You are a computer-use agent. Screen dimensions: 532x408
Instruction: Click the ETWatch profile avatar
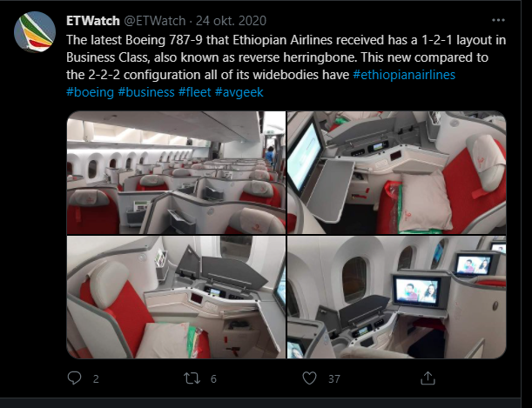35,32
